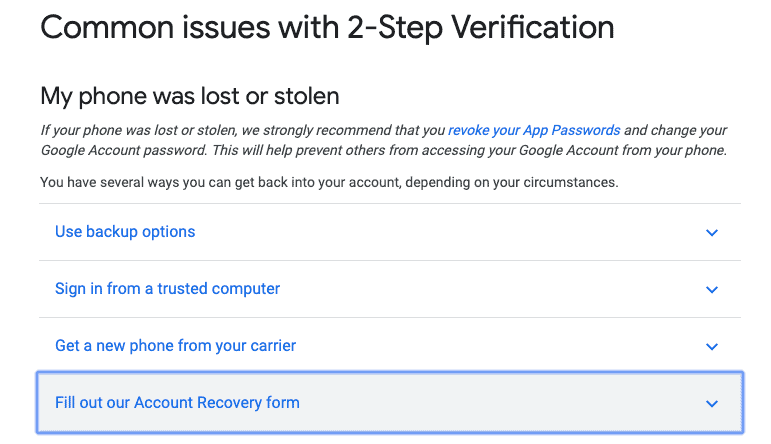
Task: Click chevron next to Get a new phone
Action: (712, 347)
